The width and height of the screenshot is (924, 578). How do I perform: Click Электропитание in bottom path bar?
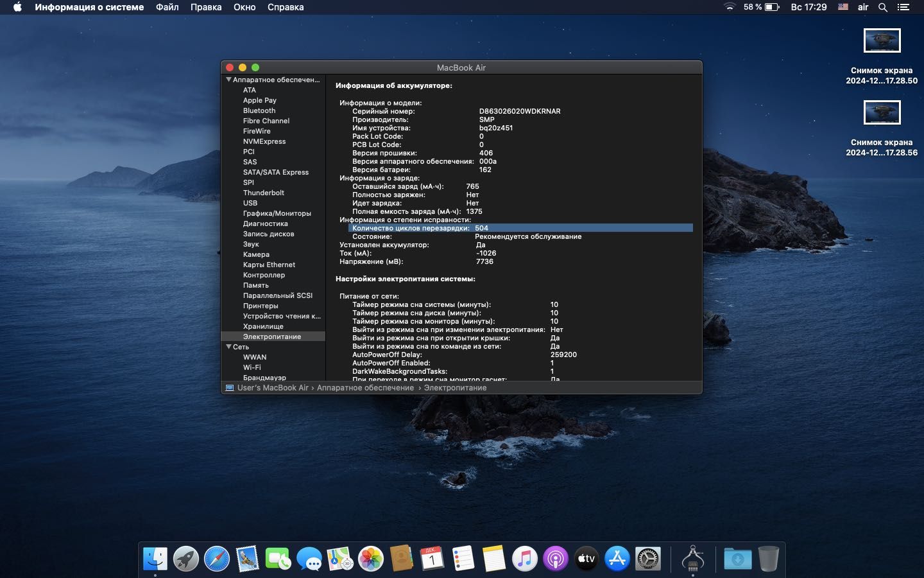pyautogui.click(x=455, y=388)
